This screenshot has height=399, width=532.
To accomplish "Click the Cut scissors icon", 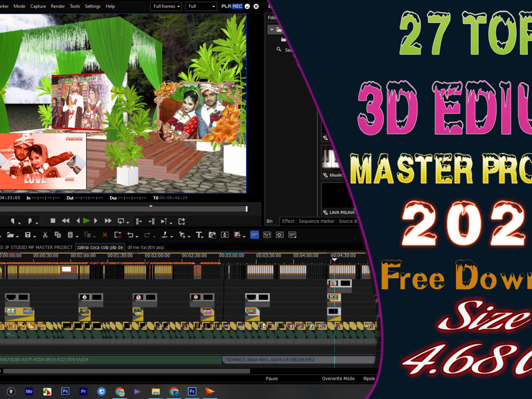I will point(45,235).
